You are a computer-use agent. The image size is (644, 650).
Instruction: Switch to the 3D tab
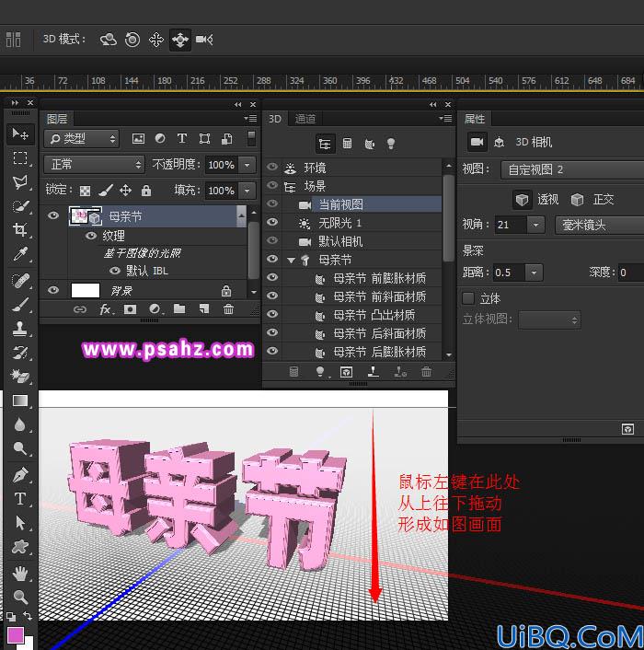(274, 119)
